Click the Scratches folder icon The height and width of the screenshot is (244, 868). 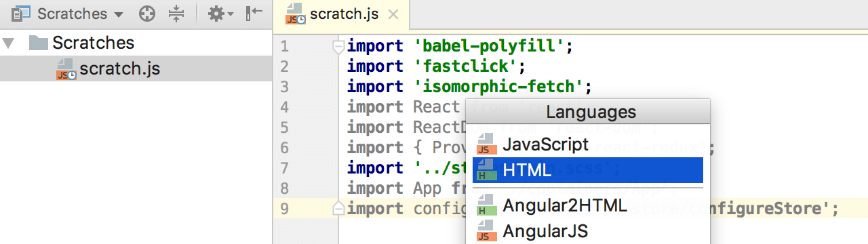tap(39, 43)
